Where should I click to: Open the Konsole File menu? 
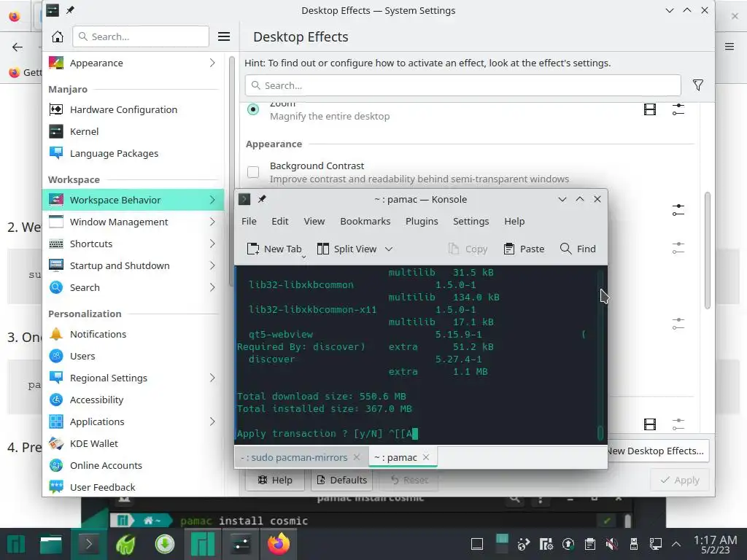249,222
